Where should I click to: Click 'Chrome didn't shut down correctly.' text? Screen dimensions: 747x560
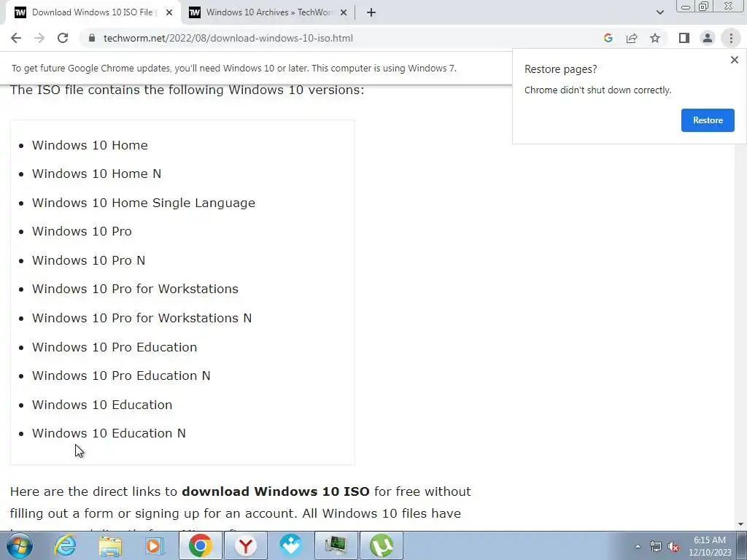coord(598,90)
